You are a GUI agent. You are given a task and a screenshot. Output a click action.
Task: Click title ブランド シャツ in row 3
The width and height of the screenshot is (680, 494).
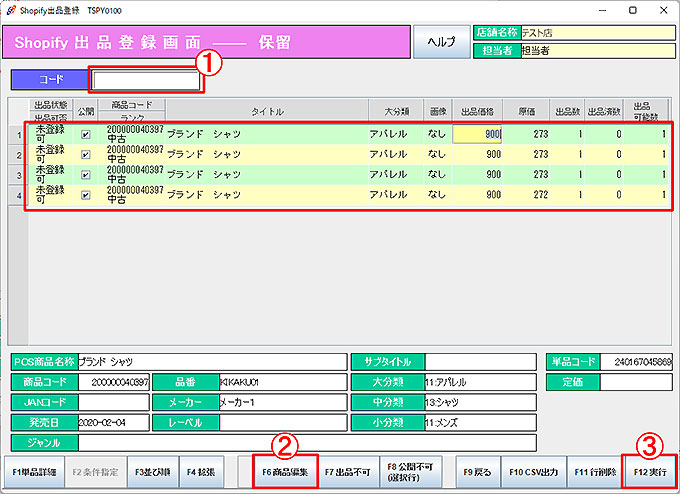point(204,175)
